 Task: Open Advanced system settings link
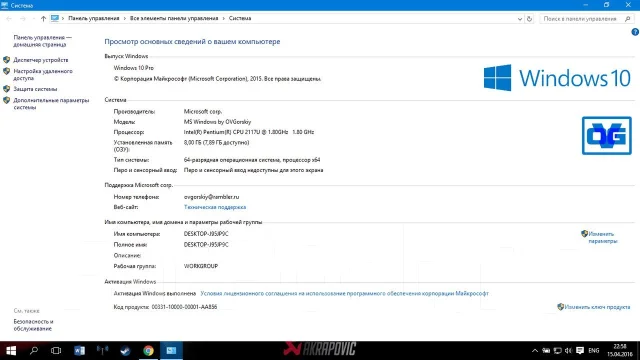[x=51, y=104]
